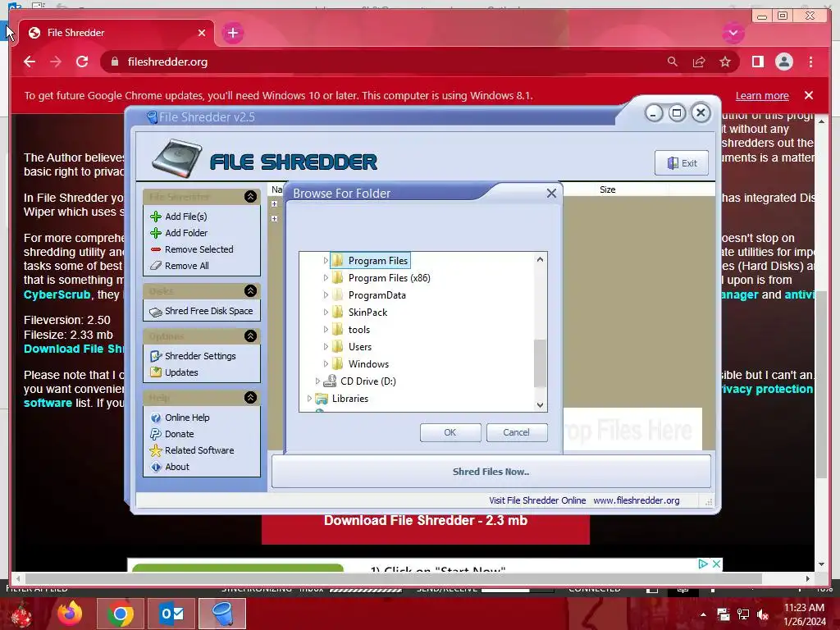This screenshot has height=630, width=840.
Task: Open Firefox from the taskbar
Action: coord(71,614)
